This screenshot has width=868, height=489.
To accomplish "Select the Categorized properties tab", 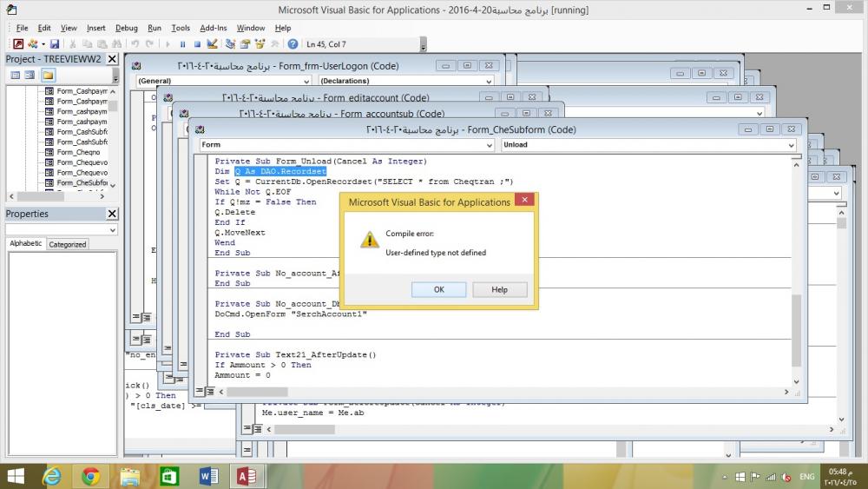I will click(67, 244).
